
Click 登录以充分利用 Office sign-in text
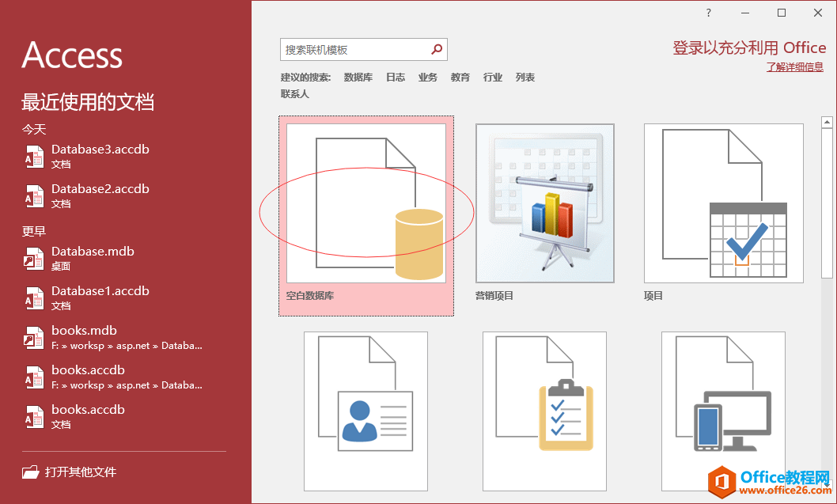[749, 48]
